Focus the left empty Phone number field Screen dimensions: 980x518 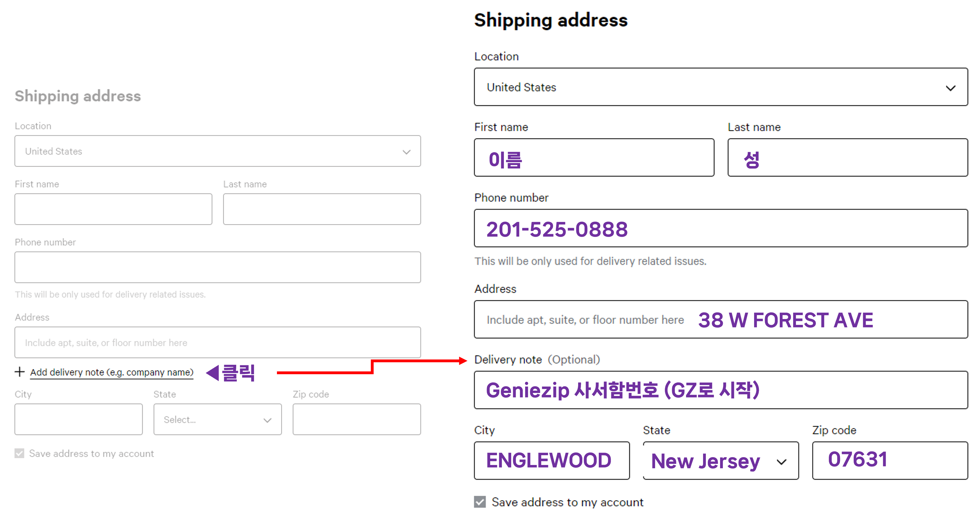coord(218,267)
